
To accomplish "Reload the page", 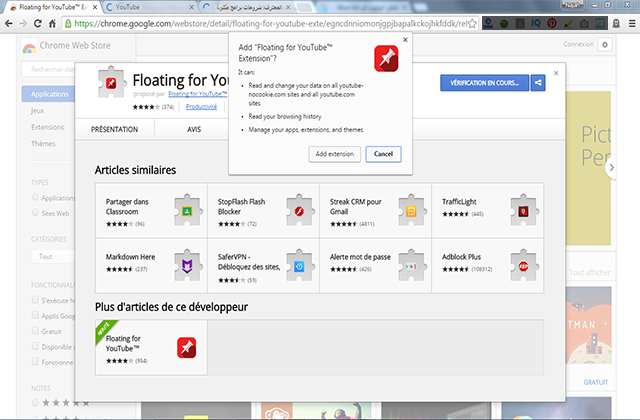I will pyautogui.click(x=38, y=24).
